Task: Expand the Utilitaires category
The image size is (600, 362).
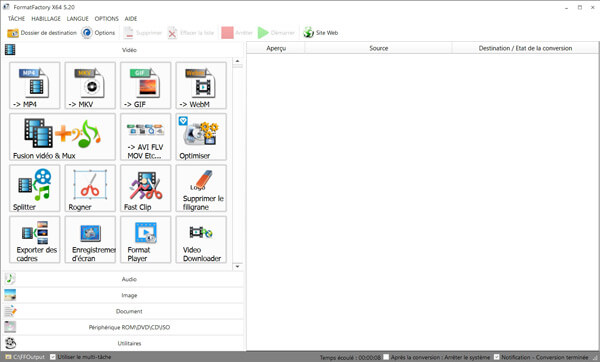Action: click(x=123, y=343)
